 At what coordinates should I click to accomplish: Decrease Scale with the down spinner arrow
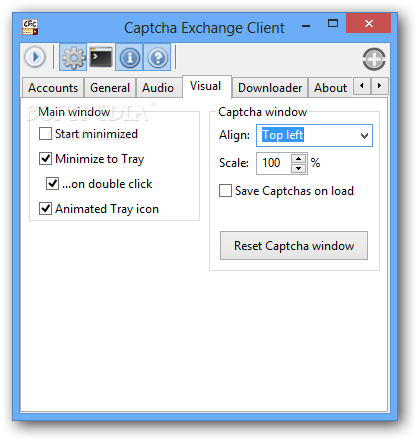tap(299, 168)
